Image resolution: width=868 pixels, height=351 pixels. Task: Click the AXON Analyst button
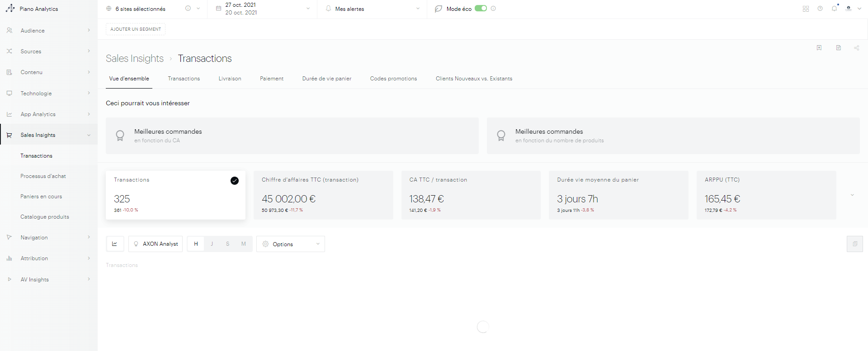point(156,244)
